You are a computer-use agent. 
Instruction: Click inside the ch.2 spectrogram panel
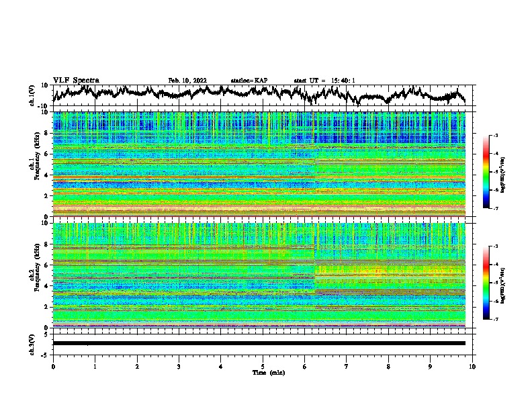259,275
